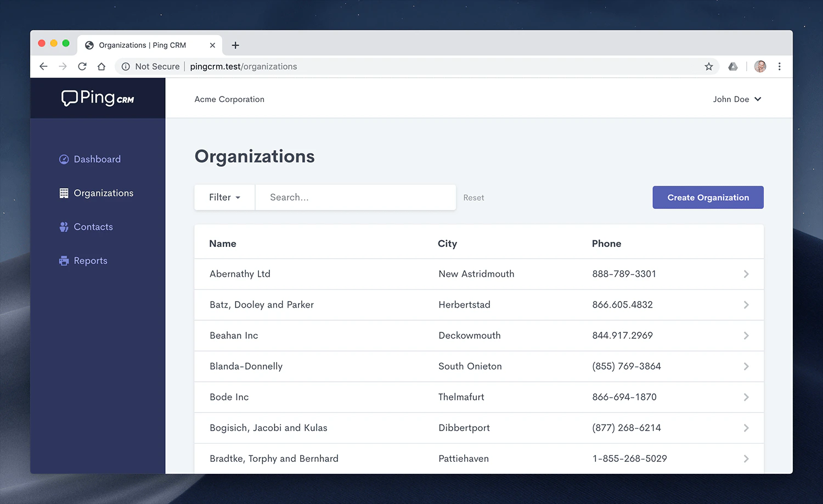This screenshot has width=823, height=504.
Task: Open Contacts via its people icon
Action: coord(64,226)
